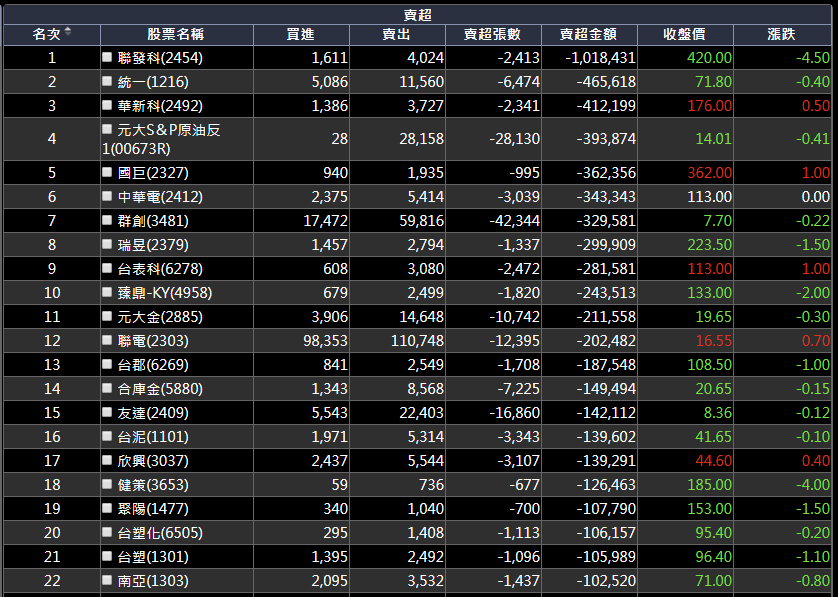Select the 賣出 value 110,748
Image resolution: width=838 pixels, height=597 pixels.
pos(417,341)
